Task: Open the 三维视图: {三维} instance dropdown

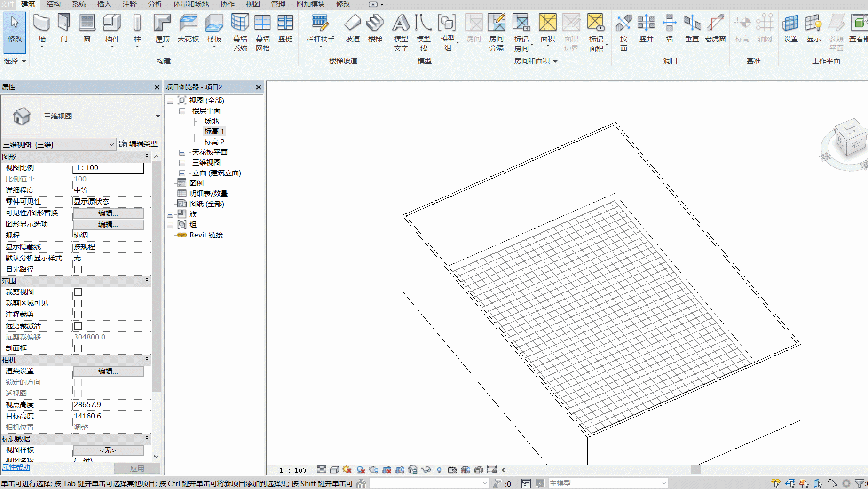Action: tap(59, 144)
